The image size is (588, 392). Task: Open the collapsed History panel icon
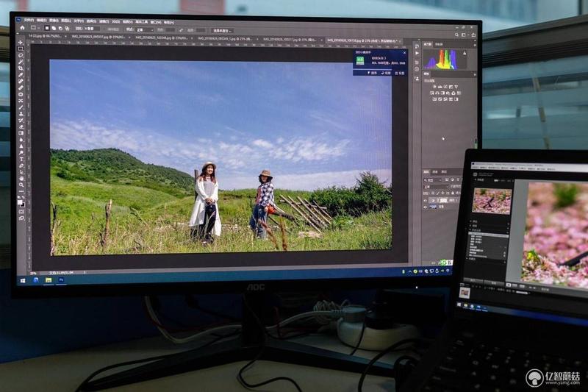coord(417,46)
